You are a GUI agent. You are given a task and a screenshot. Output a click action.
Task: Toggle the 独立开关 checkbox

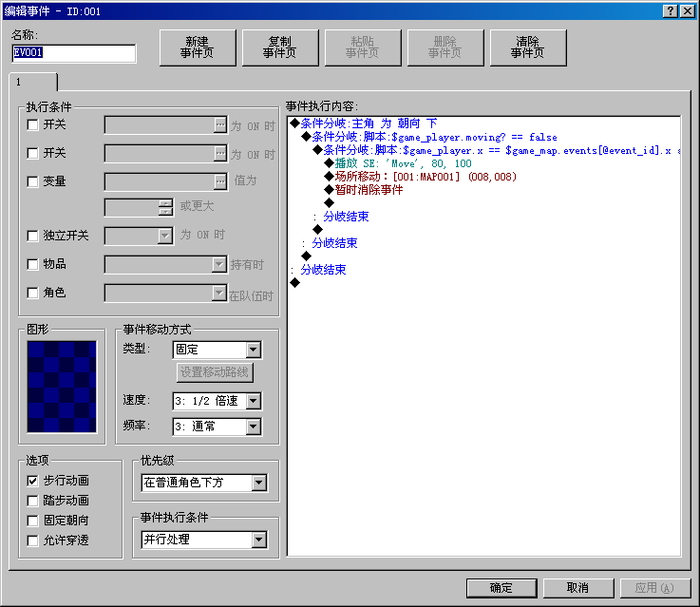(32, 236)
